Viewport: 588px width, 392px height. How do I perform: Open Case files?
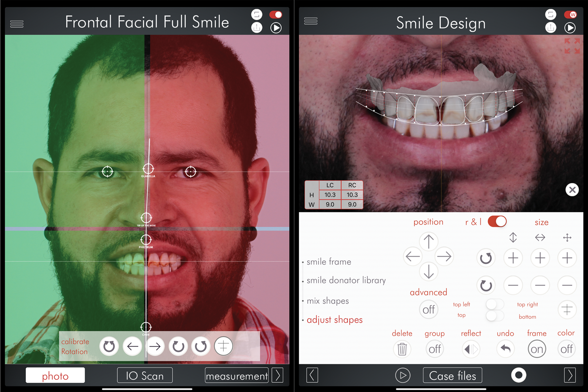[x=452, y=375]
